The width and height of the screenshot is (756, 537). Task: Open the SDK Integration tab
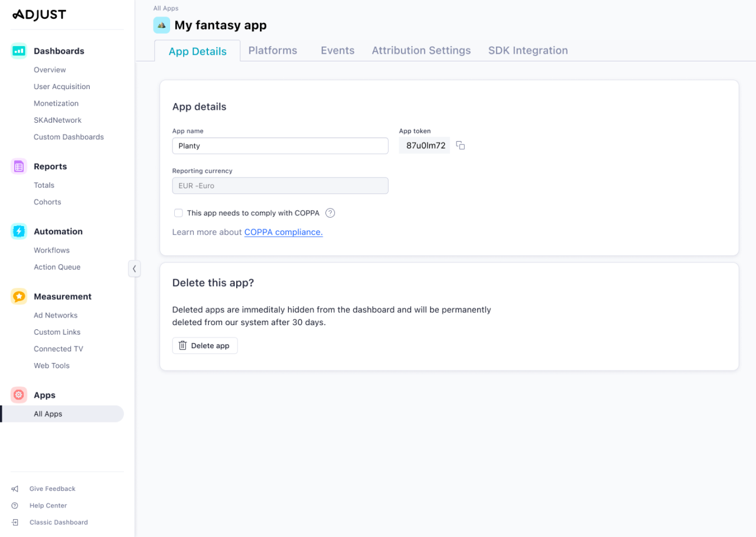coord(527,50)
